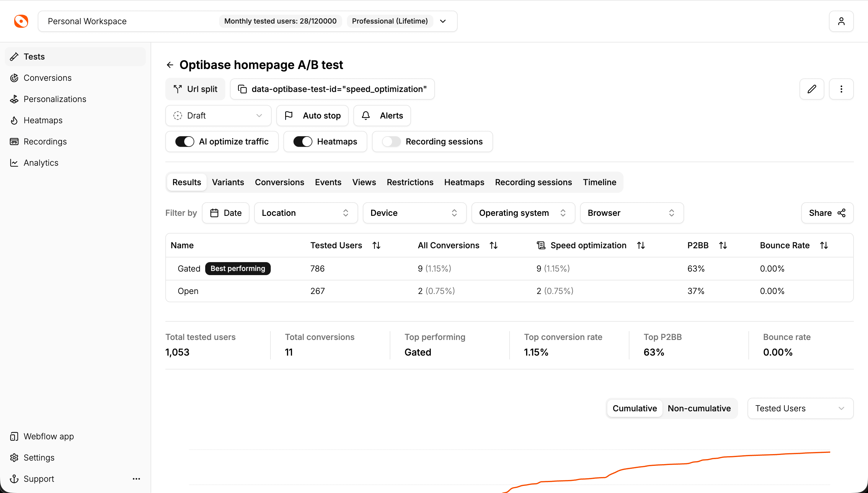Viewport: 868px width, 493px height.
Task: Disable AI optimize traffic toggle
Action: 185,142
